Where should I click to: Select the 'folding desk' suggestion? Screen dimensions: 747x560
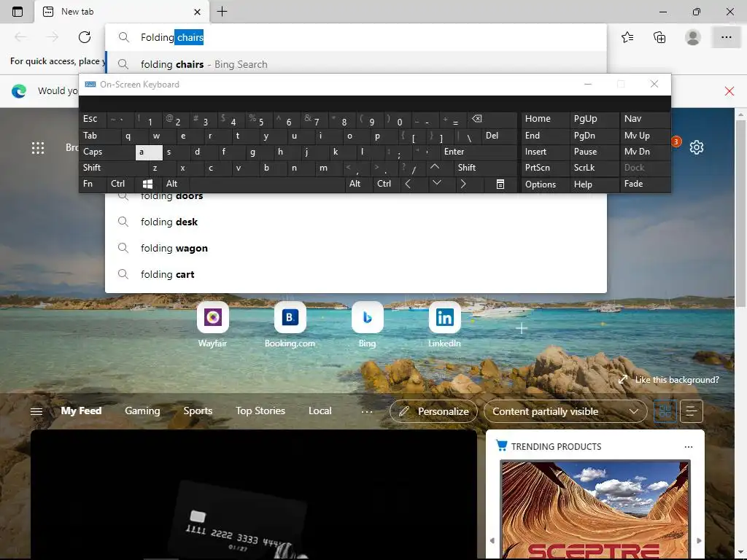(x=356, y=222)
